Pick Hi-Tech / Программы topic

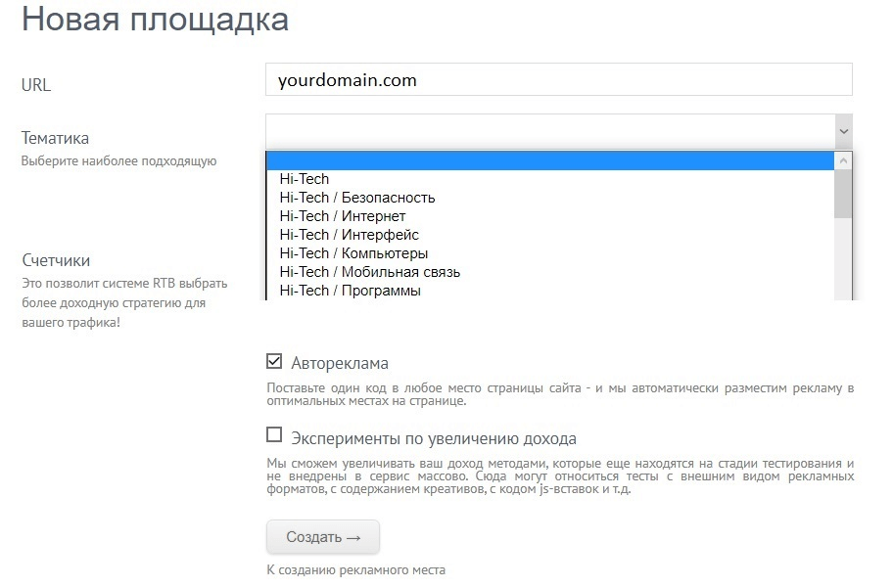(x=350, y=291)
